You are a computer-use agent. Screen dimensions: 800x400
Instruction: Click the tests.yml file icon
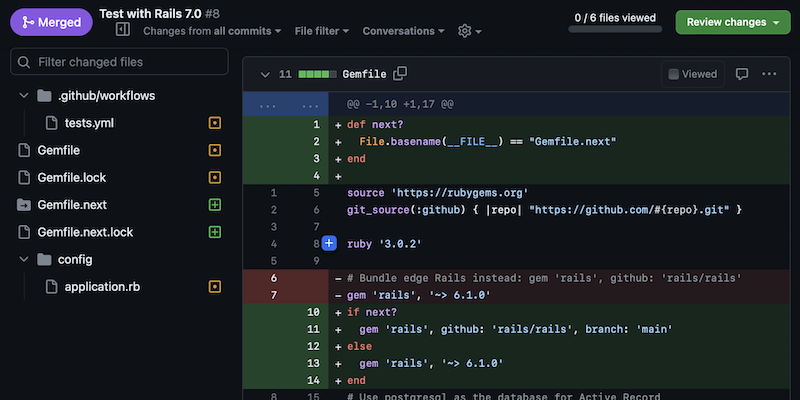[51, 123]
